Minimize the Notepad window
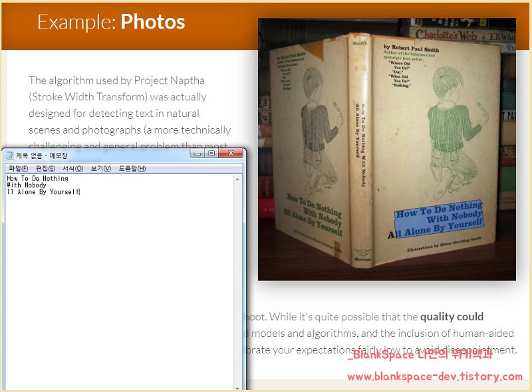This screenshot has width=532, height=392. click(198, 153)
